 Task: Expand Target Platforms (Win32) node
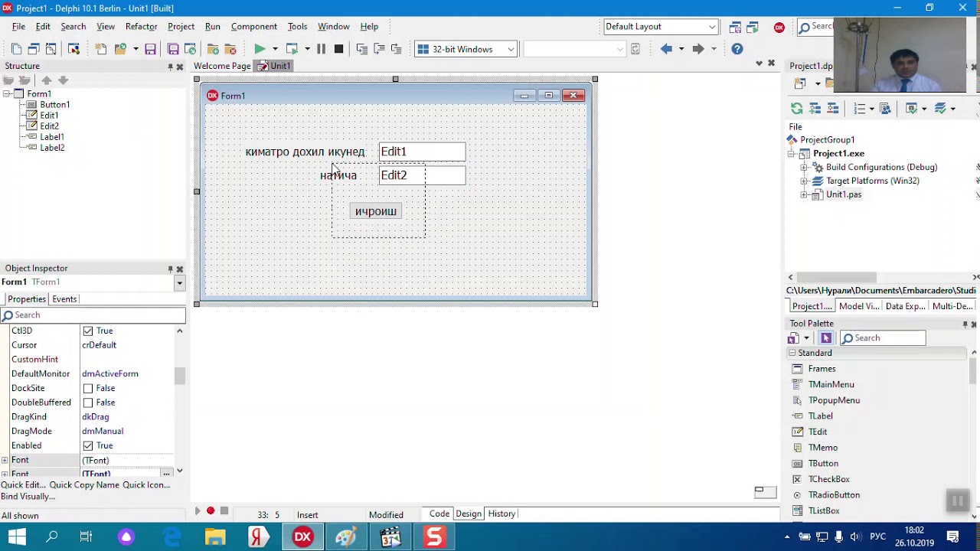tap(804, 181)
